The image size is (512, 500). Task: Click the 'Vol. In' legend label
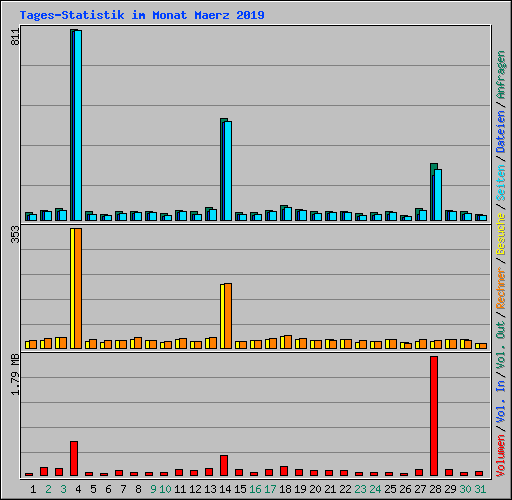click(501, 402)
